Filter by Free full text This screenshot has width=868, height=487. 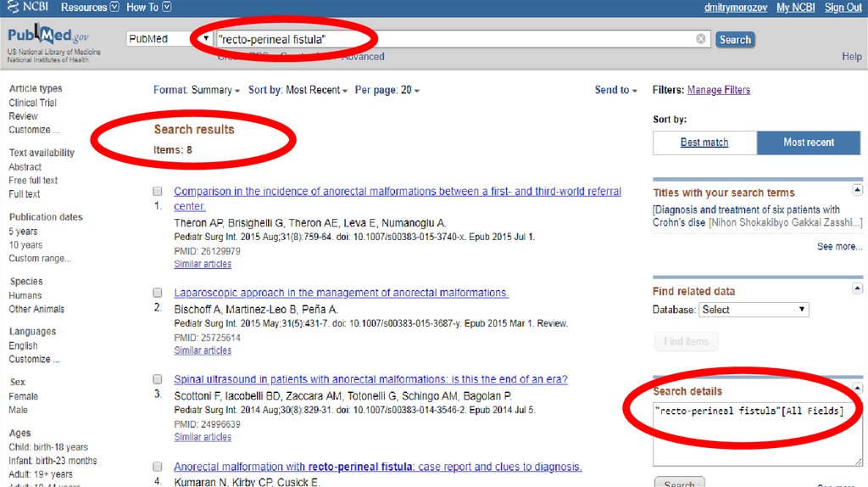[x=33, y=181]
